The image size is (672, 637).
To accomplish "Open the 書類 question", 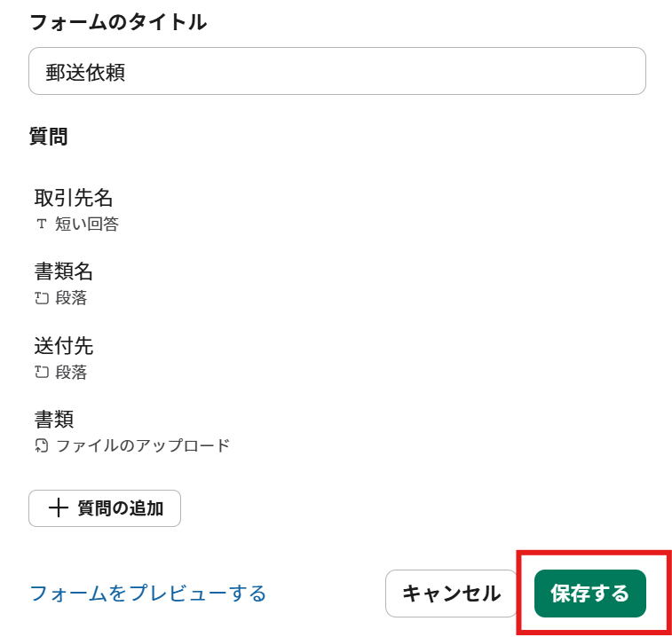I will 54,419.
